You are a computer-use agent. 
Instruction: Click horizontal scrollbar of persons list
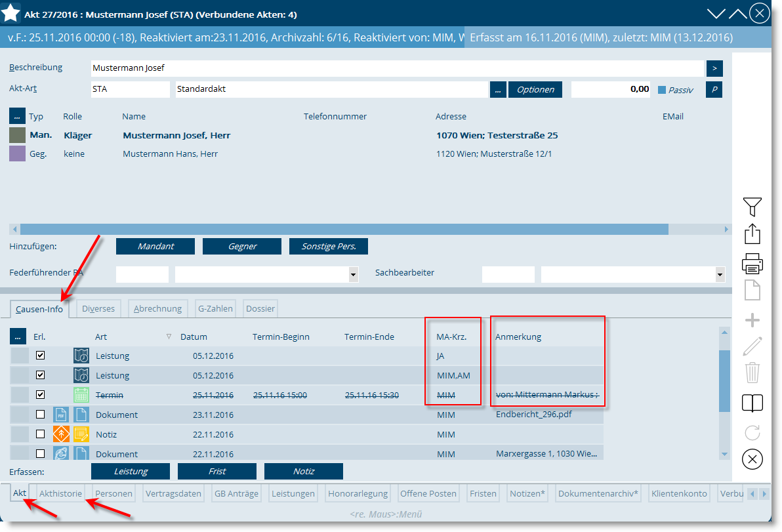coord(344,229)
